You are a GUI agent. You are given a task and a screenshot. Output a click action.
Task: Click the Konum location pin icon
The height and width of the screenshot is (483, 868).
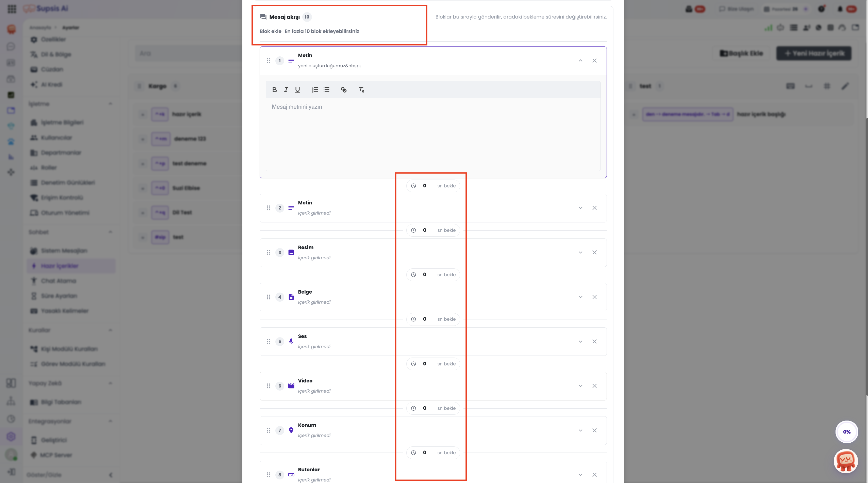click(x=291, y=430)
